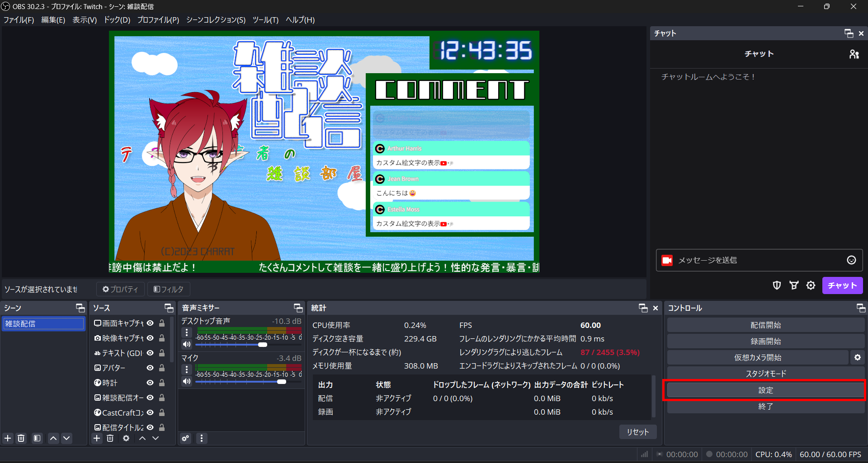This screenshot has height=463, width=868.
Task: Delete selected scene with trash icon
Action: pyautogui.click(x=21, y=438)
